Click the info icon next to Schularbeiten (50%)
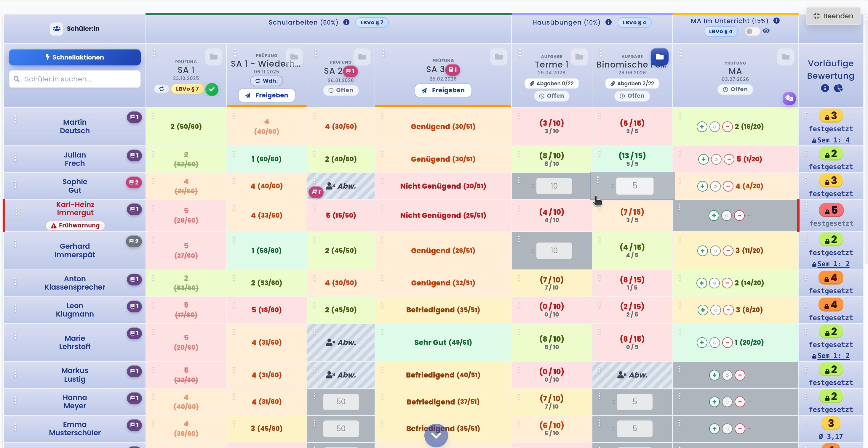The height and width of the screenshot is (448, 868). (x=346, y=22)
